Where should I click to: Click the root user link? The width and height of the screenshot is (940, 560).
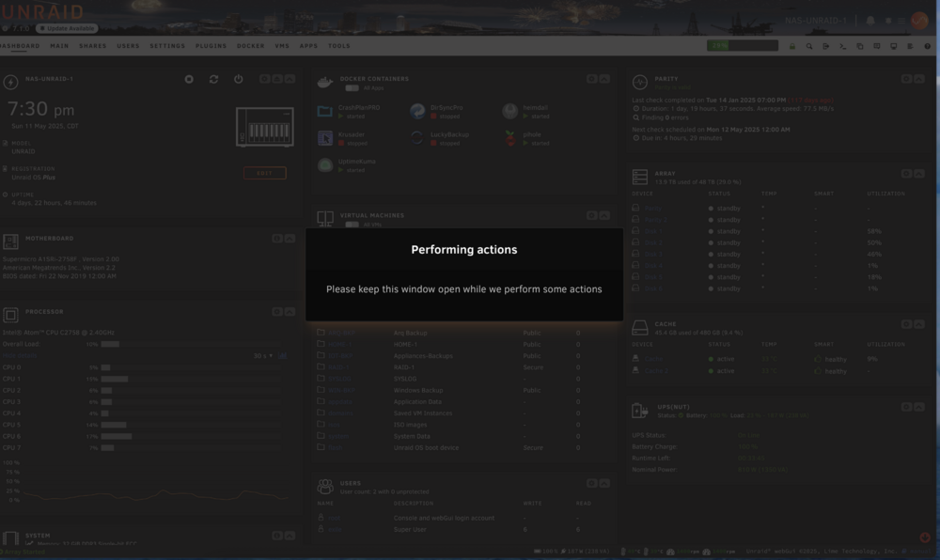[x=334, y=518]
